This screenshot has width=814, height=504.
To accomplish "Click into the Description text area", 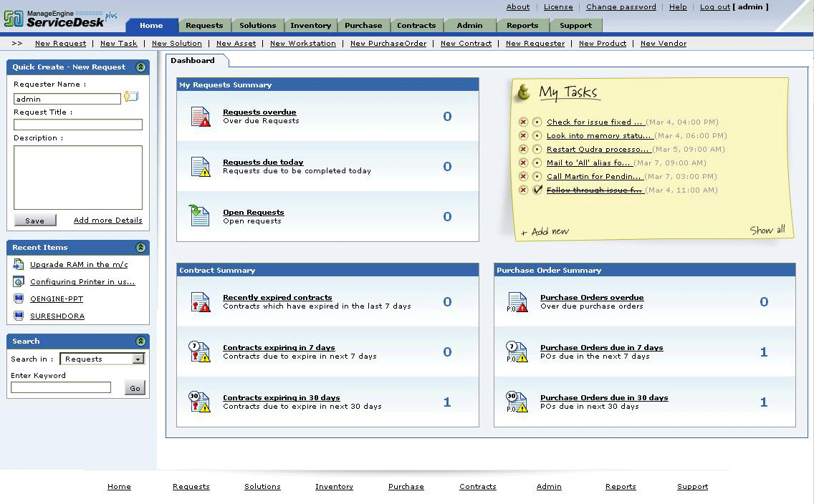I will click(78, 178).
